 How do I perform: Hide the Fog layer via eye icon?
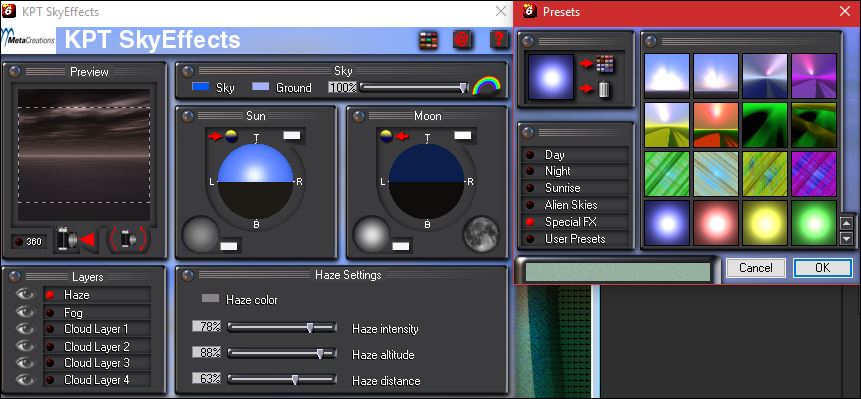(x=25, y=312)
